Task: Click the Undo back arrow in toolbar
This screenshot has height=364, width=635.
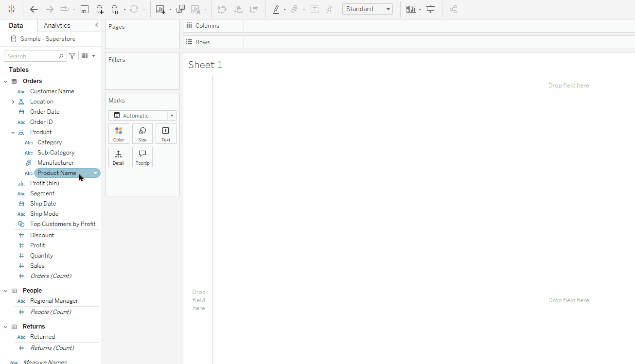Action: coord(34,9)
